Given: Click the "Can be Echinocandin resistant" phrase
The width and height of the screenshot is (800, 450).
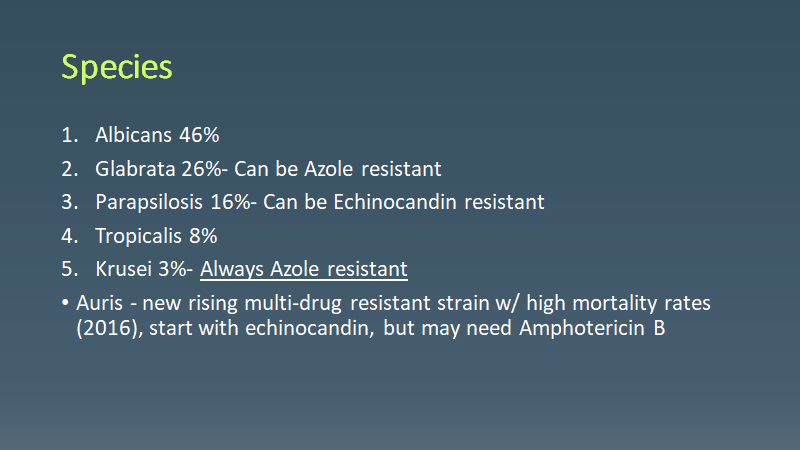Looking at the screenshot, I should coord(403,201).
